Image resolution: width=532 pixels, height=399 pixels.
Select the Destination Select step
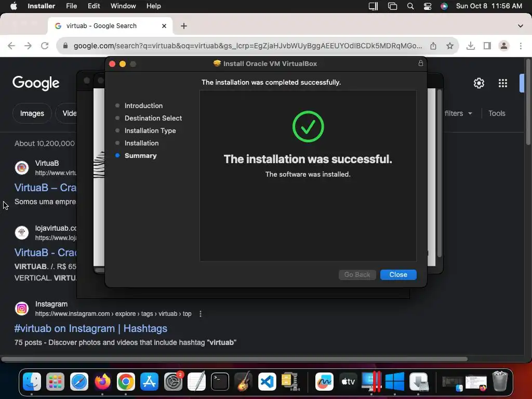153,118
